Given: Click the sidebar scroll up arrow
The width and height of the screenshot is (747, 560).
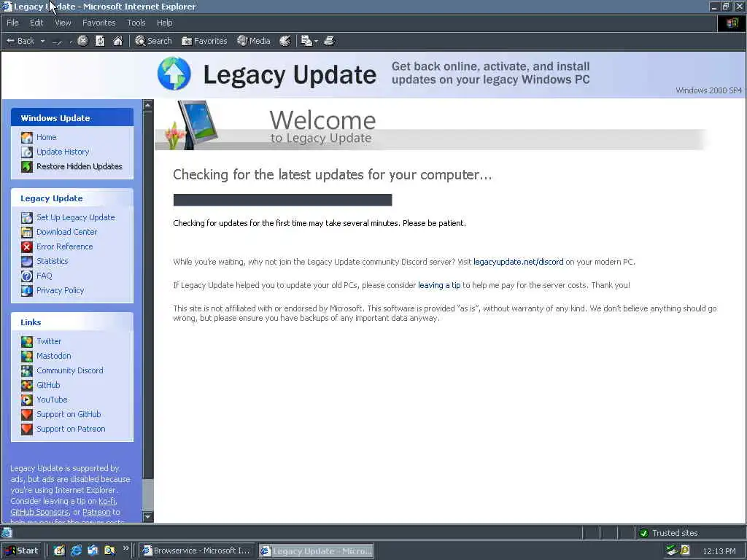Looking at the screenshot, I should click(x=147, y=105).
